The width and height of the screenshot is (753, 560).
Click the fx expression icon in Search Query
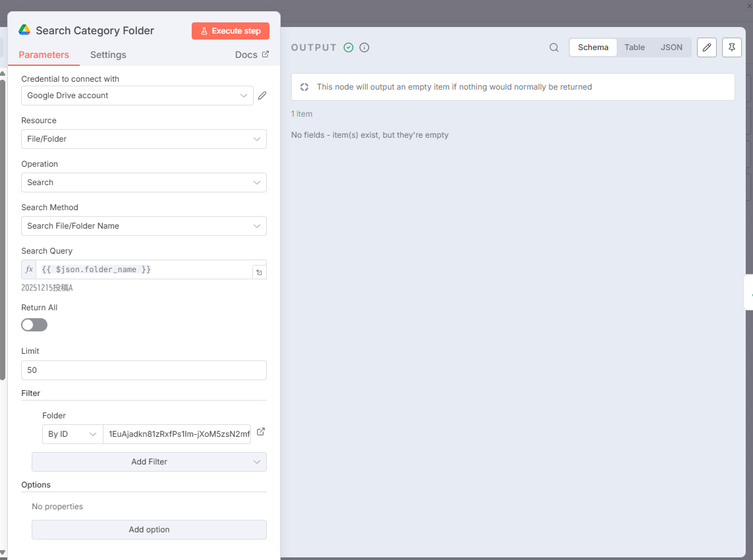[29, 269]
